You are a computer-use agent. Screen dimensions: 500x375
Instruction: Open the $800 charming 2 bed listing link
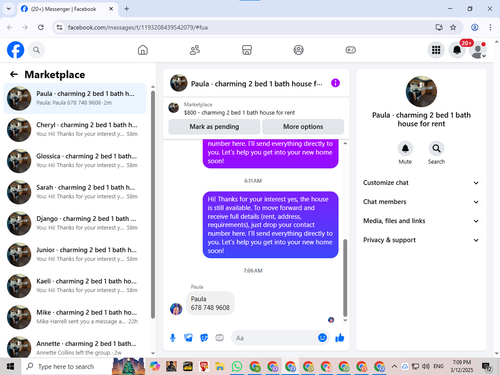point(239,113)
